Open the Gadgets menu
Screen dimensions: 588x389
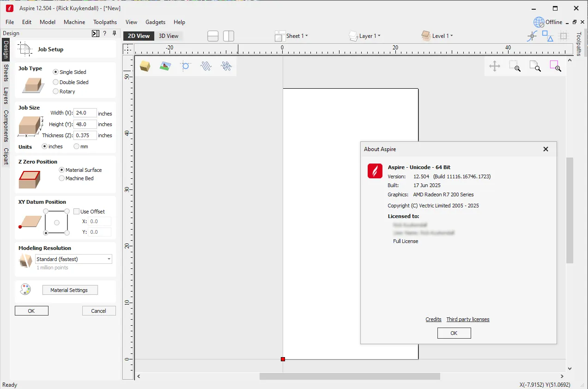[x=156, y=22]
